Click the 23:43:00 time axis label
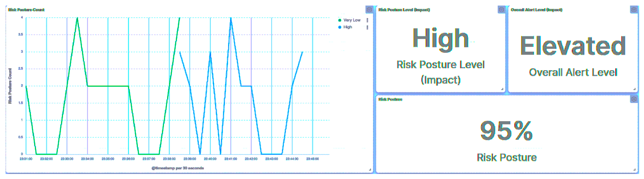 (272, 159)
